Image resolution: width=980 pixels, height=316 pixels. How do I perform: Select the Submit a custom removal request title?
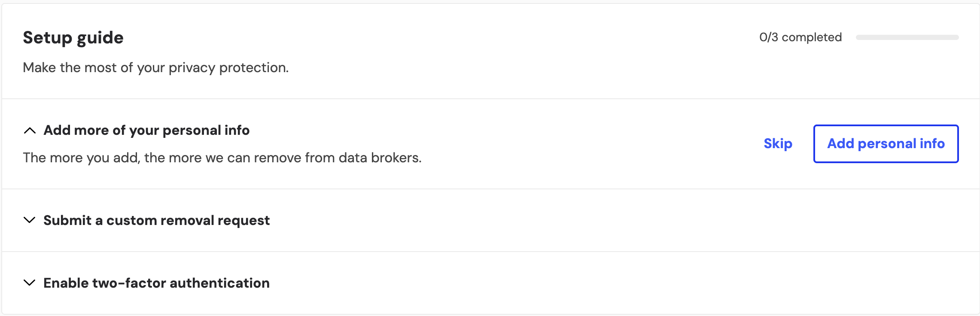pos(156,220)
